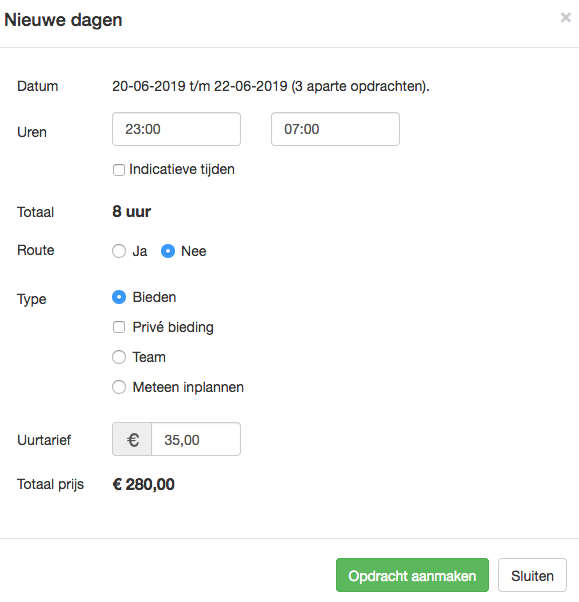Choose the Team type option

pyautogui.click(x=119, y=357)
